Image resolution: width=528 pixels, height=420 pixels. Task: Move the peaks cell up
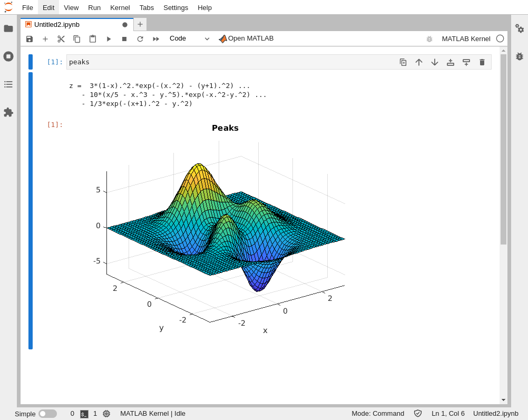(419, 62)
